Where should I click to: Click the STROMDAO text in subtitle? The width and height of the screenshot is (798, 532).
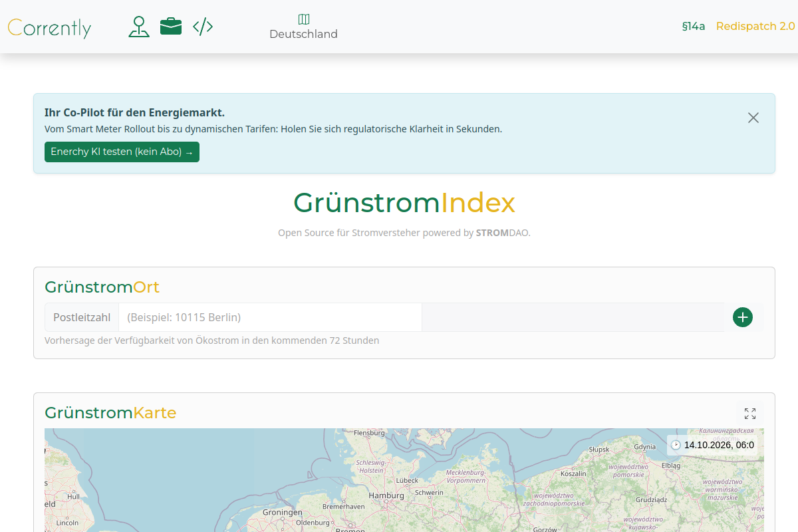point(503,233)
